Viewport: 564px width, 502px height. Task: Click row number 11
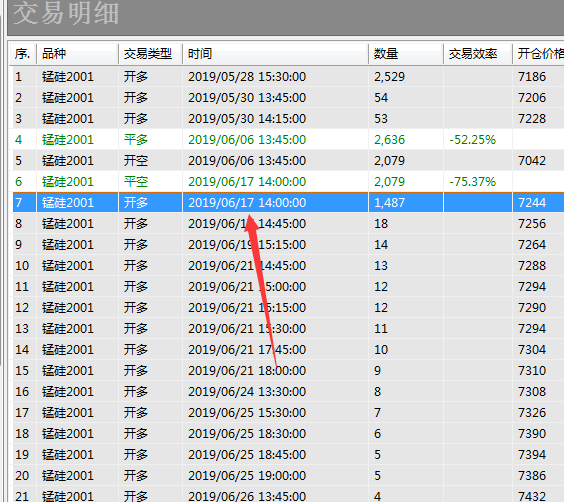pyautogui.click(x=22, y=287)
